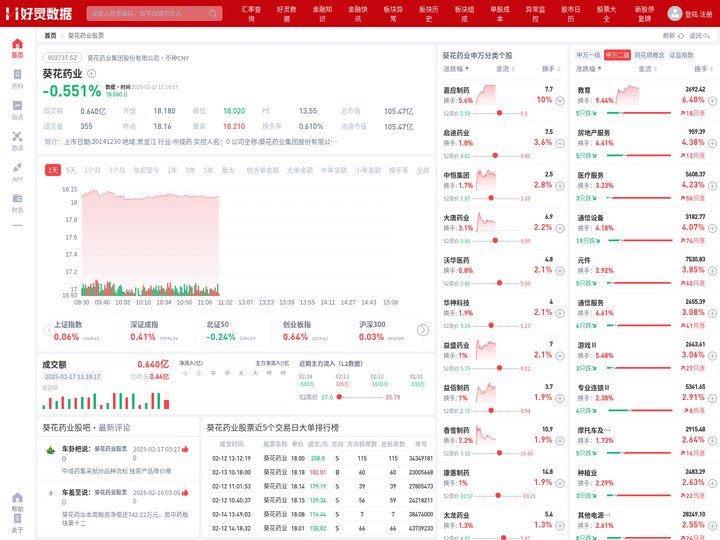
Task: Select the 年初至今 chart range
Action: tap(146, 170)
